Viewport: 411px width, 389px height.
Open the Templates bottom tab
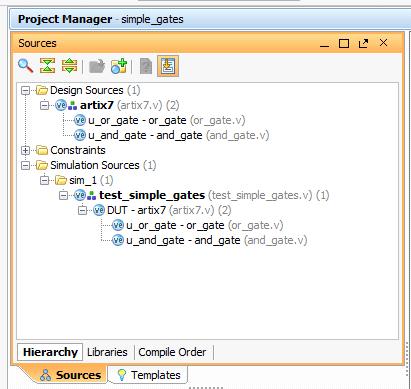tap(149, 375)
